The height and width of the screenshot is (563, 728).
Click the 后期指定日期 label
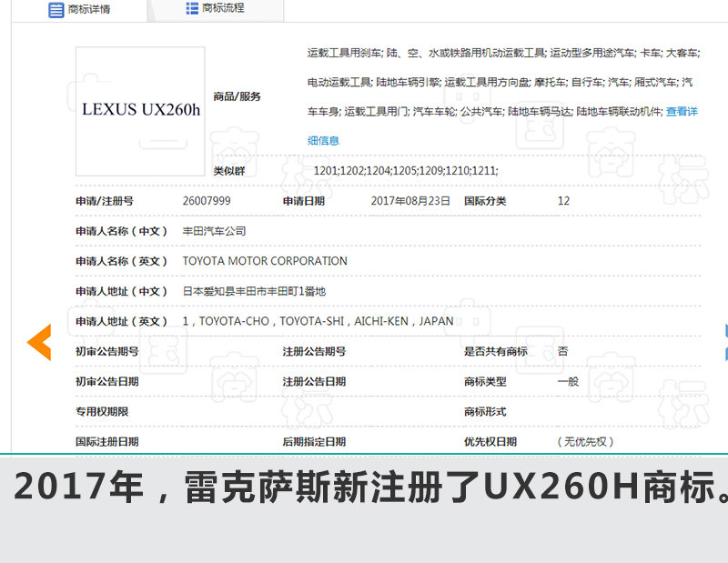(x=314, y=442)
